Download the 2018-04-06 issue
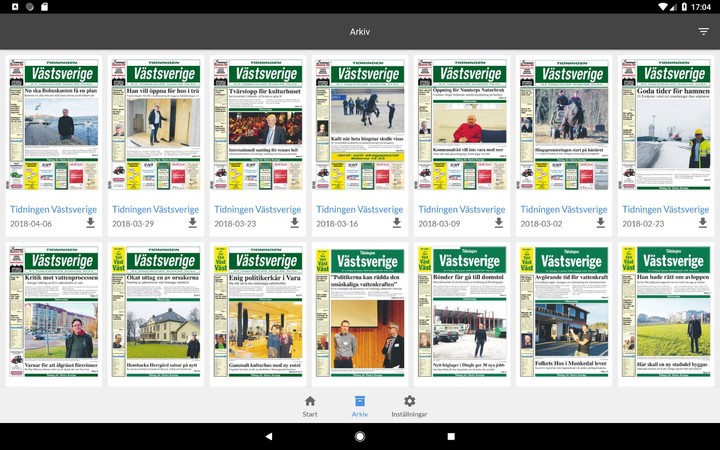Viewport: 720px width, 450px height. (x=90, y=223)
